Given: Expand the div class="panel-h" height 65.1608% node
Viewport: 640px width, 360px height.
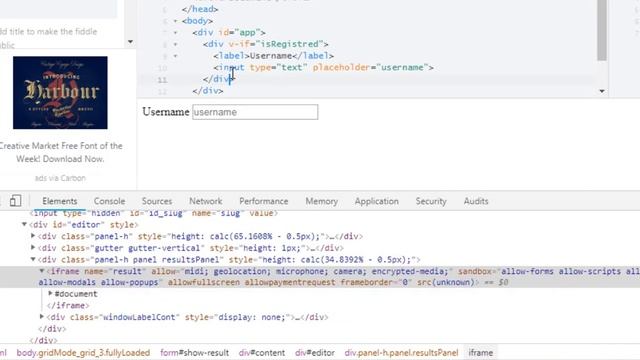Looking at the screenshot, I should (x=33, y=236).
